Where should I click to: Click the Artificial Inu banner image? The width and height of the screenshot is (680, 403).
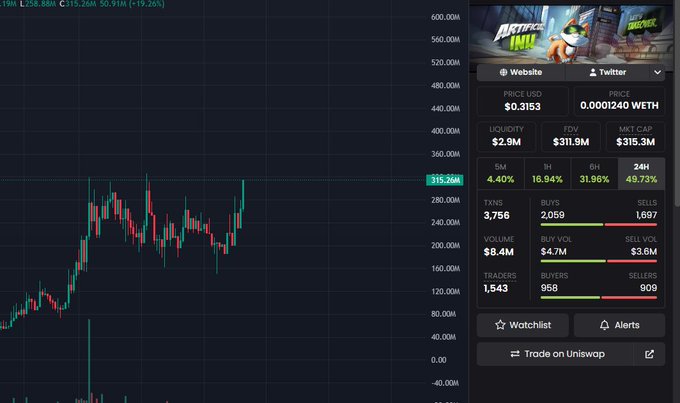[571, 35]
